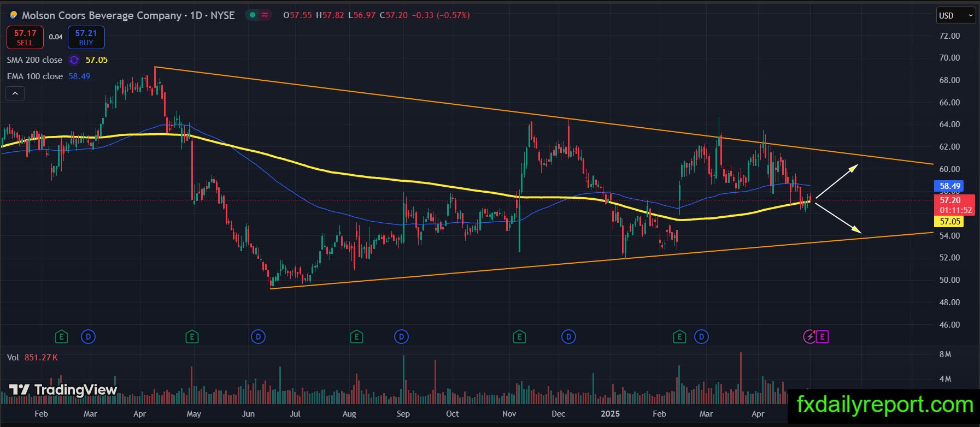Screen dimensions: 980x427
Task: Click the low value L56.97
Action: point(361,15)
